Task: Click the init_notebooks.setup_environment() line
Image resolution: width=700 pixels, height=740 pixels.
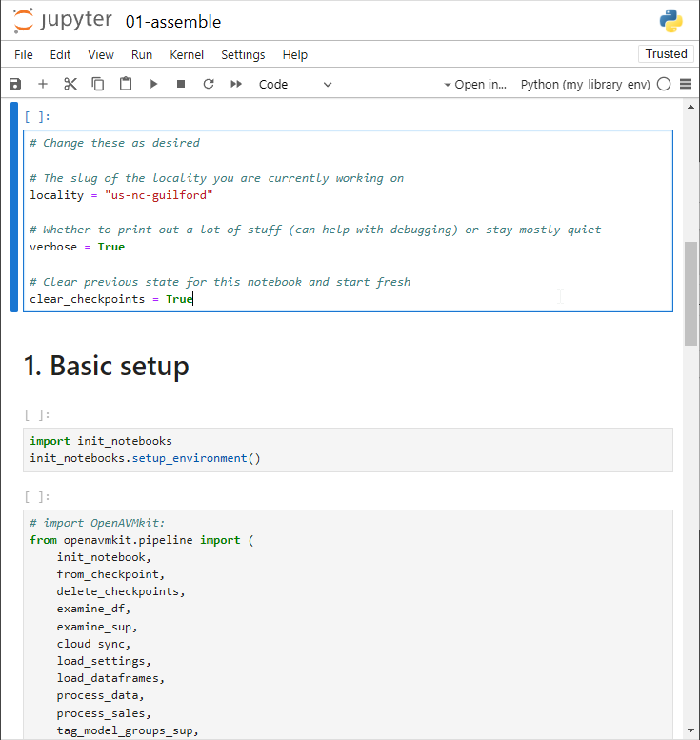Action: click(x=145, y=458)
